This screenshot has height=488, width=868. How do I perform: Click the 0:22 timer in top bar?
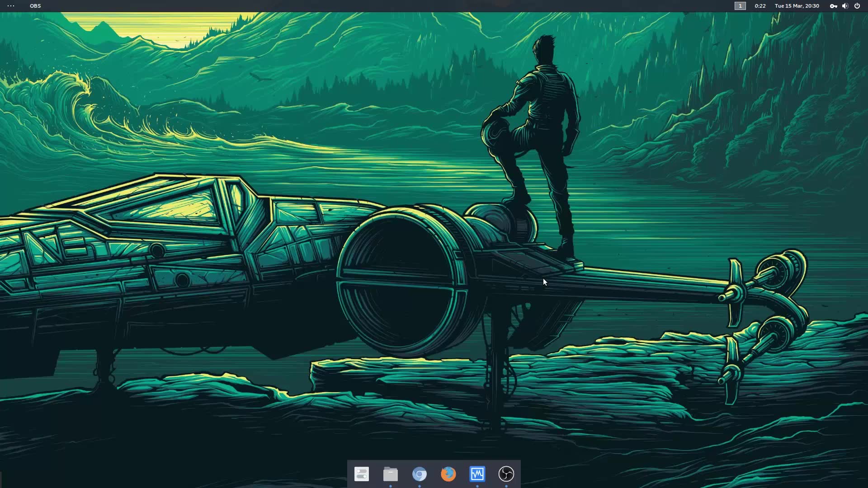[x=760, y=6]
